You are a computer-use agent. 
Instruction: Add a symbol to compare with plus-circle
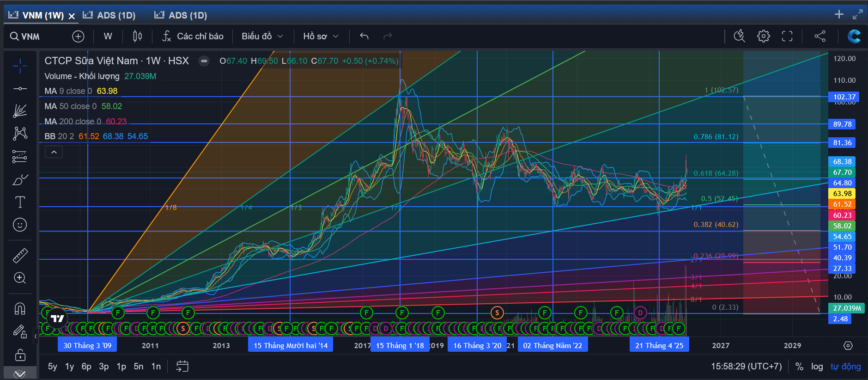[x=78, y=37]
